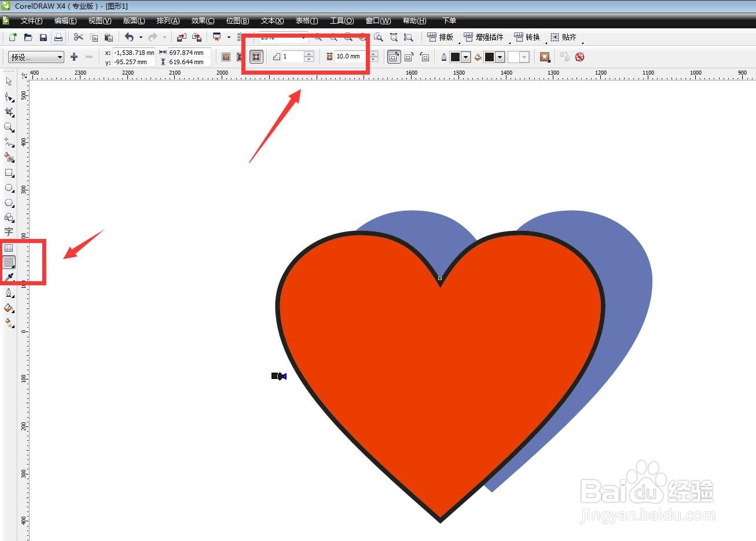Select the Ellipse tool
This screenshot has width=756, height=541.
pos(9,187)
